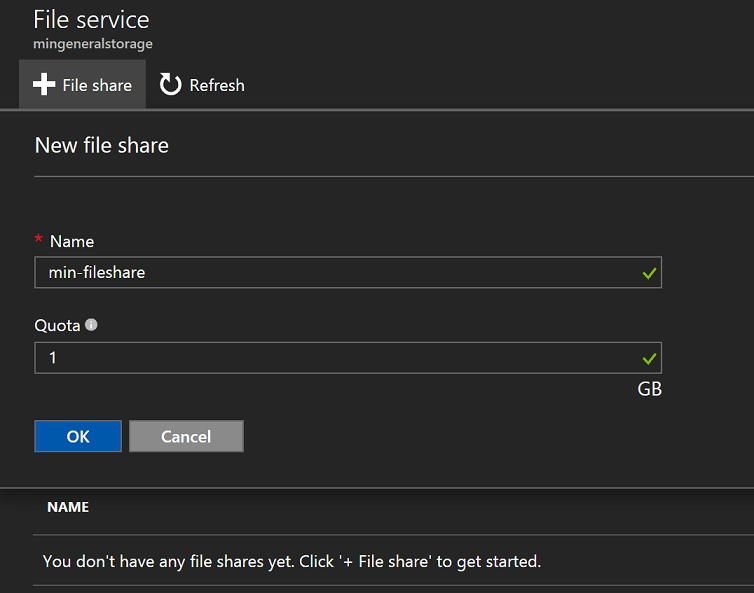Click the File service blade title
The height and width of the screenshot is (593, 754).
pos(92,18)
